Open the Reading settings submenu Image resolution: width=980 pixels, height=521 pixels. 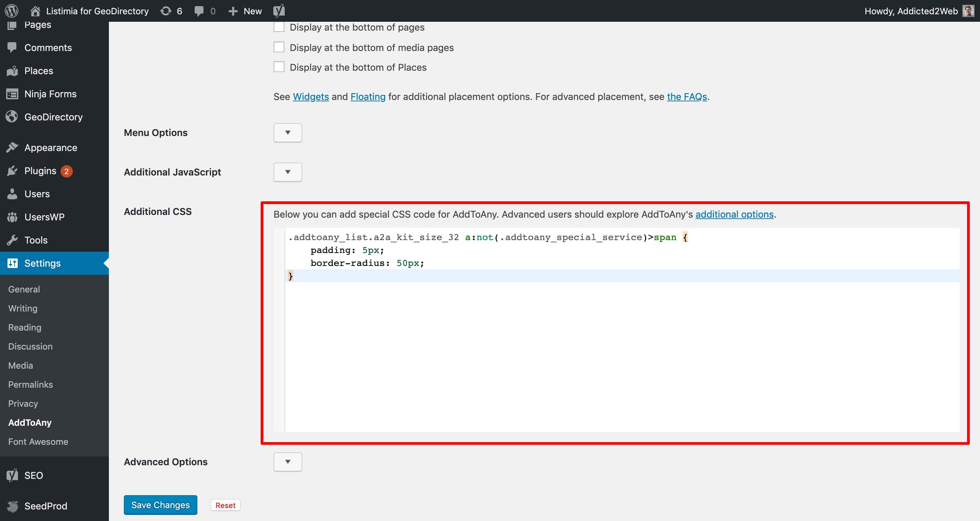pos(25,327)
